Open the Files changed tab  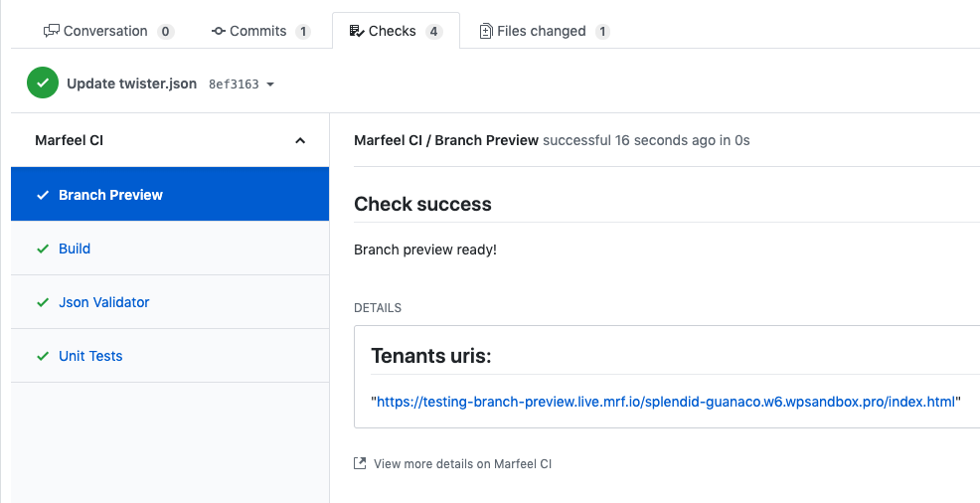(x=545, y=31)
